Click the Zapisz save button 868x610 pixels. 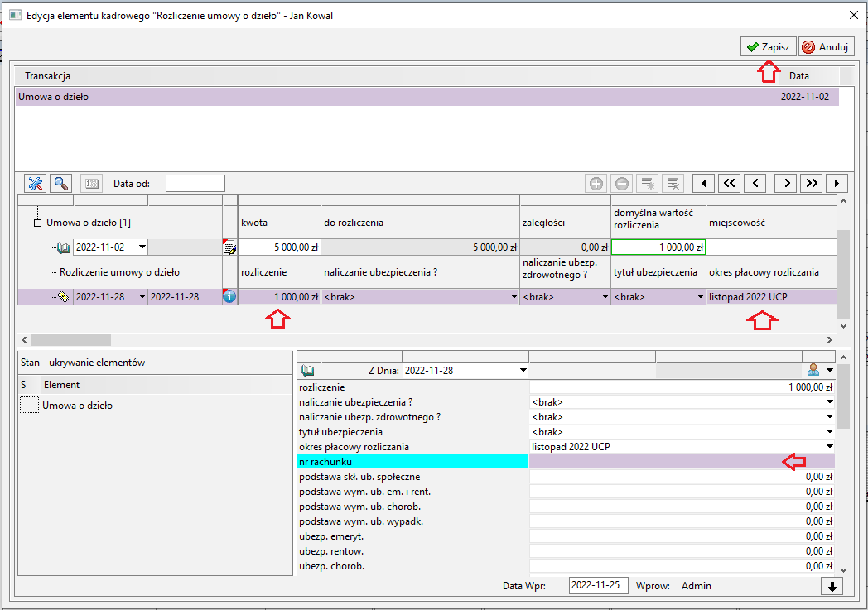pyautogui.click(x=769, y=47)
